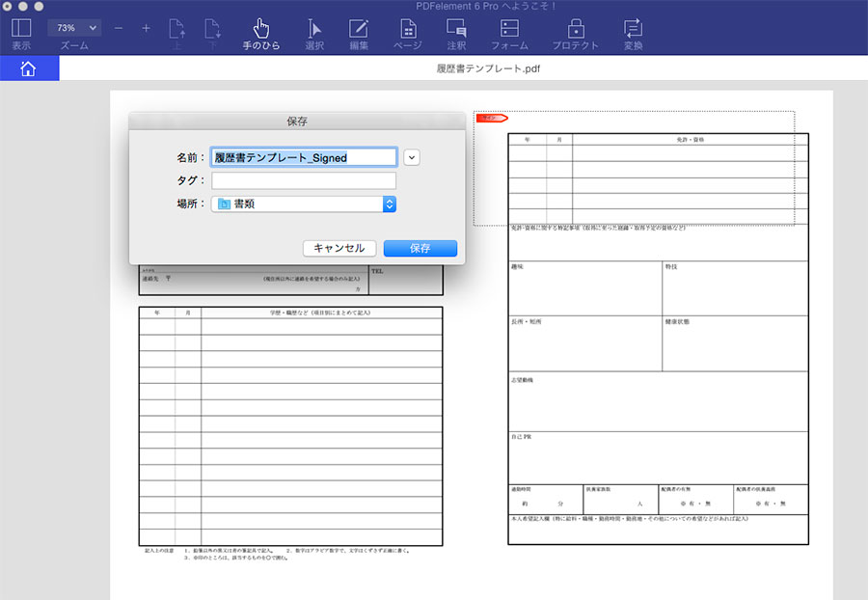Zoom in with the plus button

(x=147, y=28)
